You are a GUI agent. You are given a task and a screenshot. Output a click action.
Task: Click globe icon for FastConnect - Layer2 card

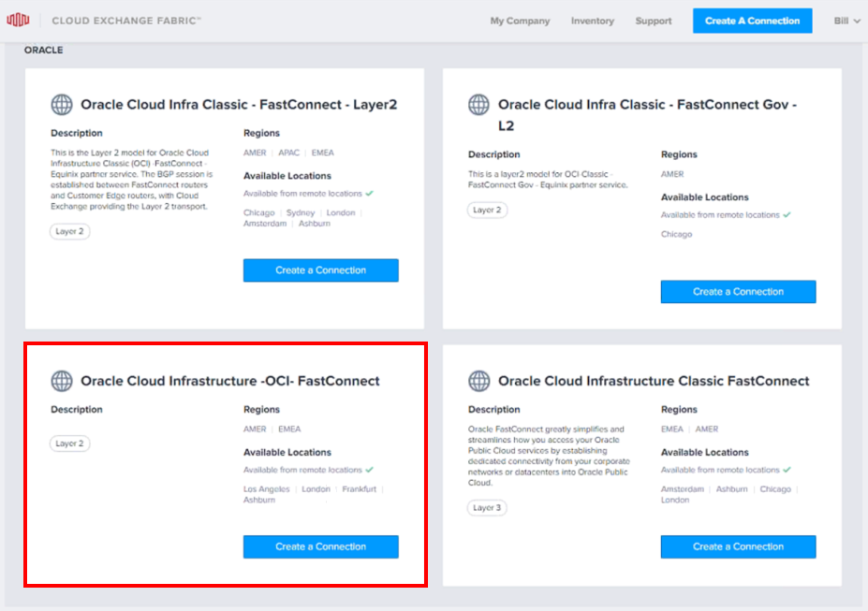[x=62, y=105]
